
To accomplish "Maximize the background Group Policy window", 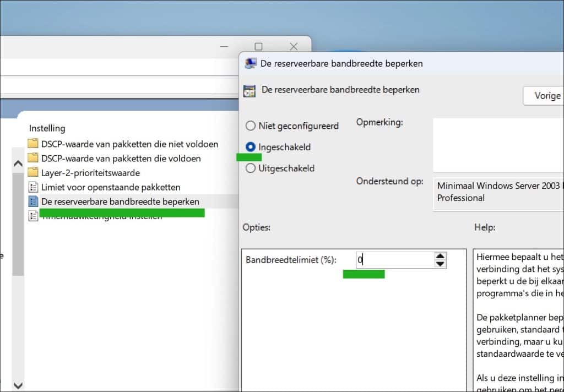I will (x=258, y=46).
